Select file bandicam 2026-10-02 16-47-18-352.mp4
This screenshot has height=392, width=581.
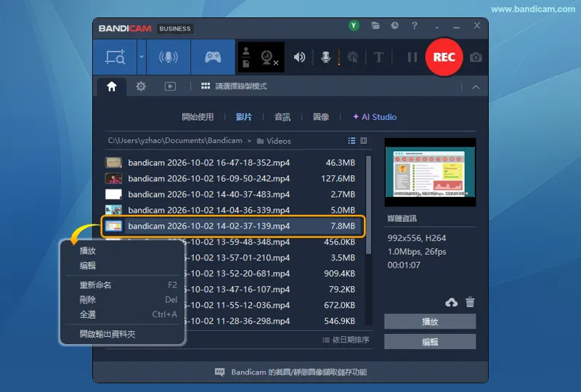tap(232, 163)
